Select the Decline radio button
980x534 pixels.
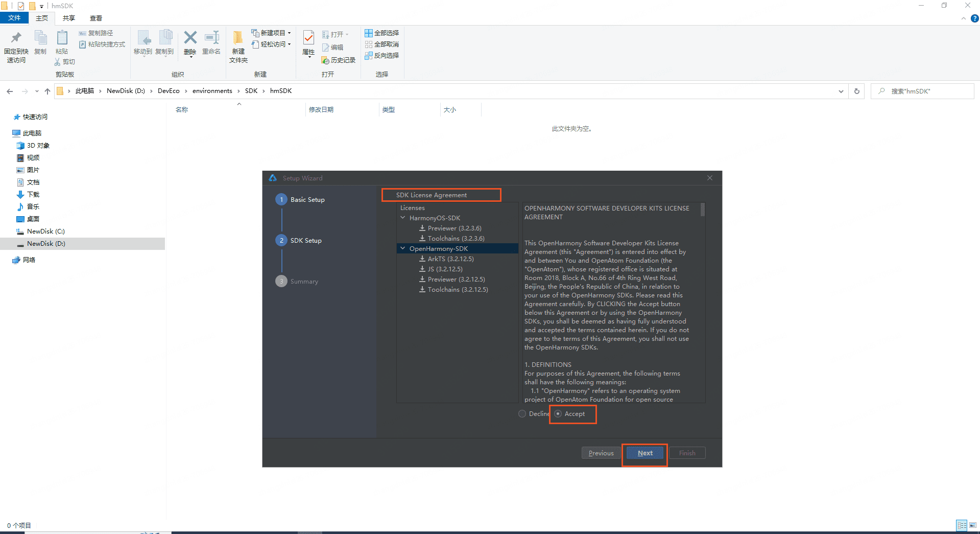(522, 414)
